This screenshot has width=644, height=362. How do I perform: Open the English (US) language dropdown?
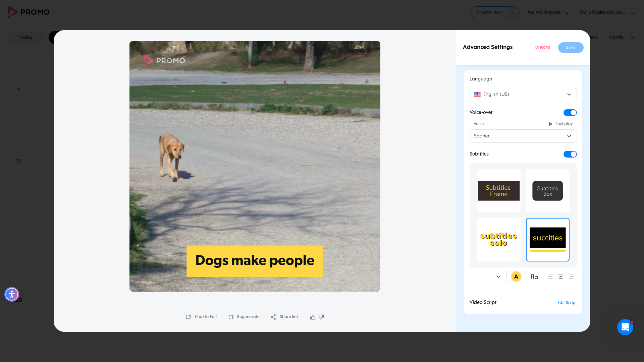523,95
